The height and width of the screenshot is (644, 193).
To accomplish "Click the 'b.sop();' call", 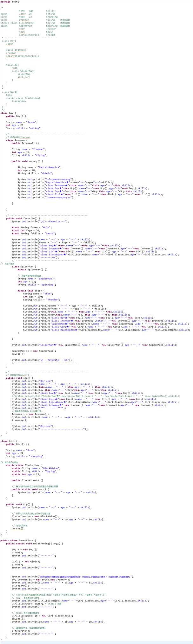I will [17, 552].
